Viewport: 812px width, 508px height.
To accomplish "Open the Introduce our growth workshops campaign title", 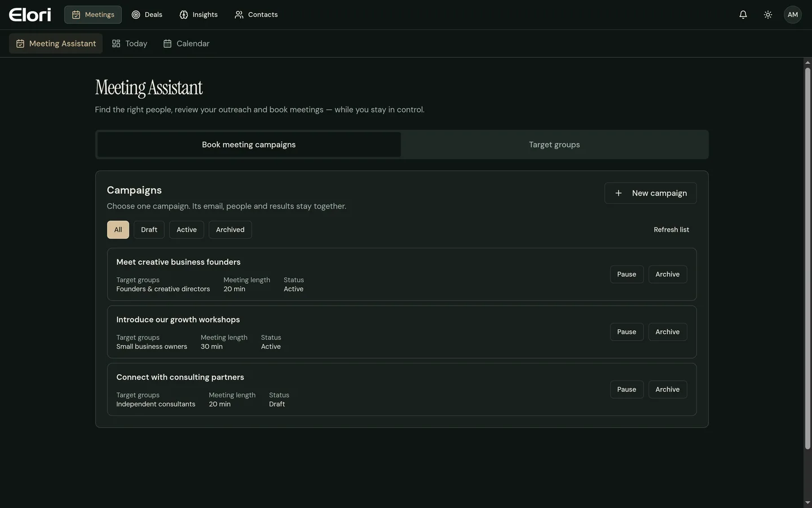I will tap(178, 319).
